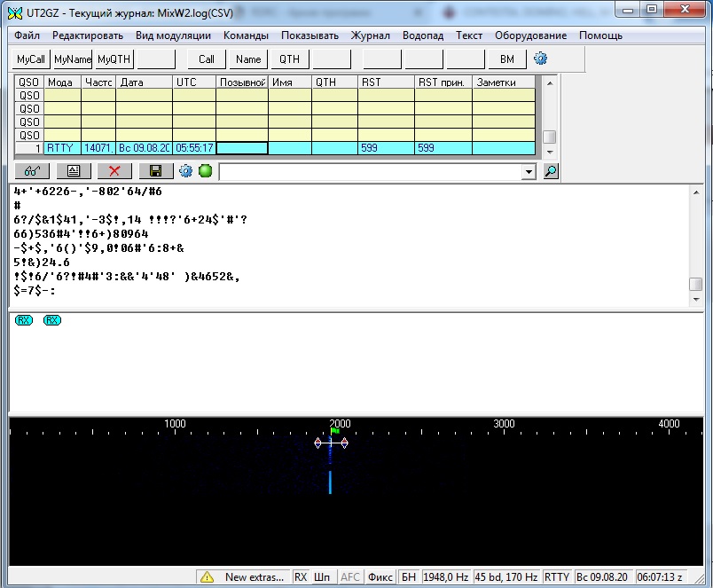Toggle the green round indicator button
Image resolution: width=713 pixels, height=588 pixels.
point(205,171)
